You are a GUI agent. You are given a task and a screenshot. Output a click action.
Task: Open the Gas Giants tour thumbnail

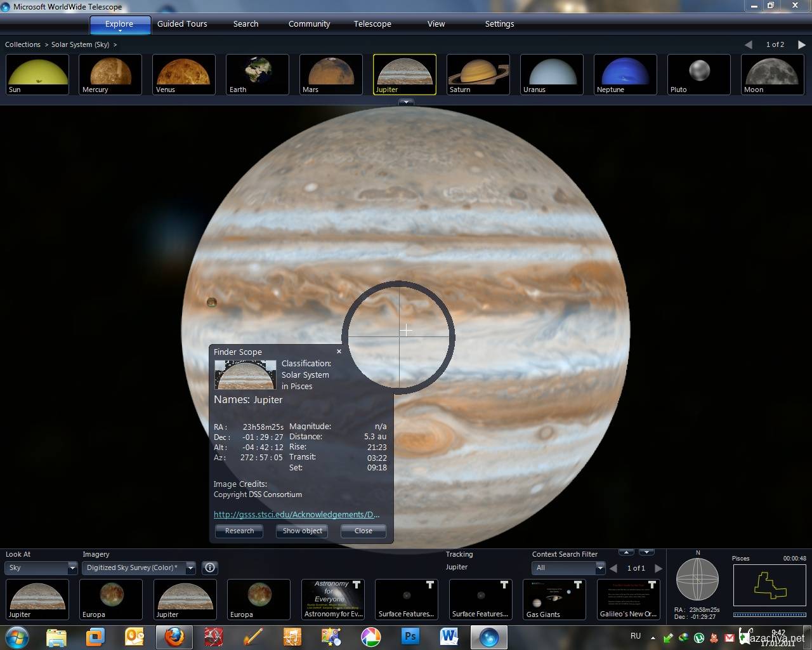pyautogui.click(x=554, y=599)
